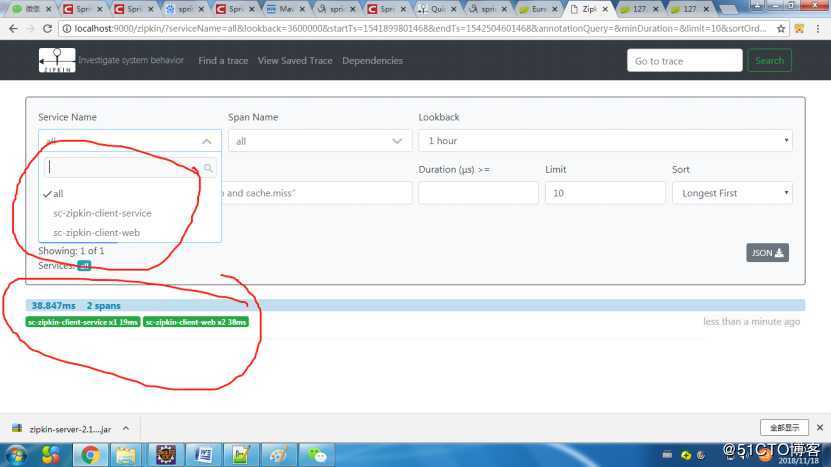Viewport: 831px width, 467px height.
Task: Open Word from the taskbar
Action: click(203, 455)
